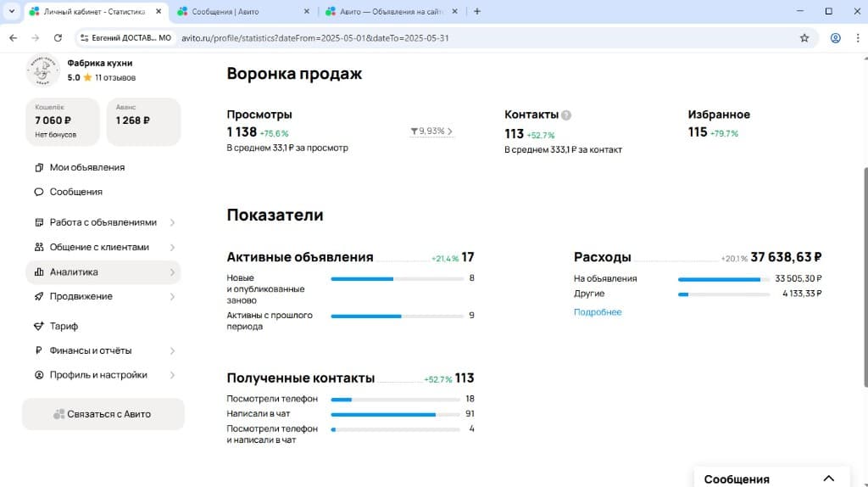Open a new browser tab
This screenshot has height=487, width=868.
[477, 11]
